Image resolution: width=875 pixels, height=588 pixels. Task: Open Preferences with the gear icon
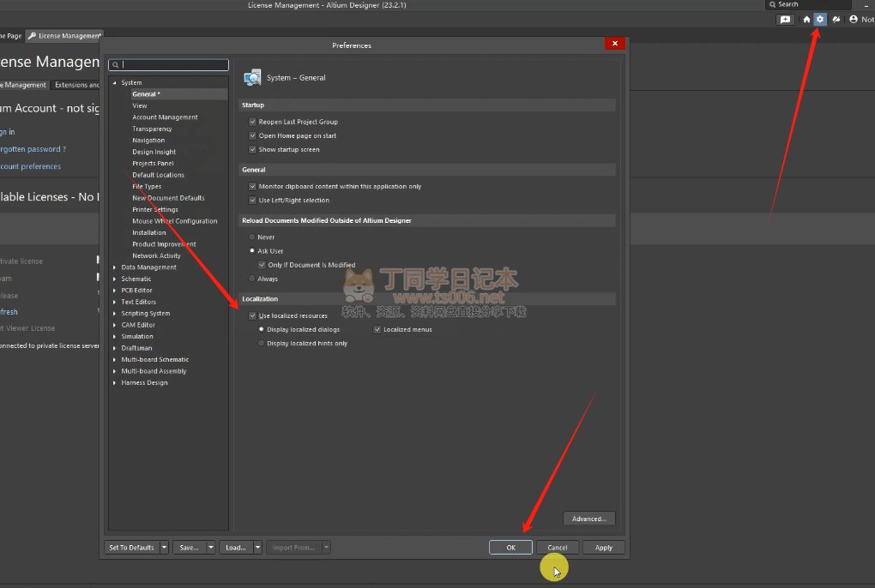[820, 20]
